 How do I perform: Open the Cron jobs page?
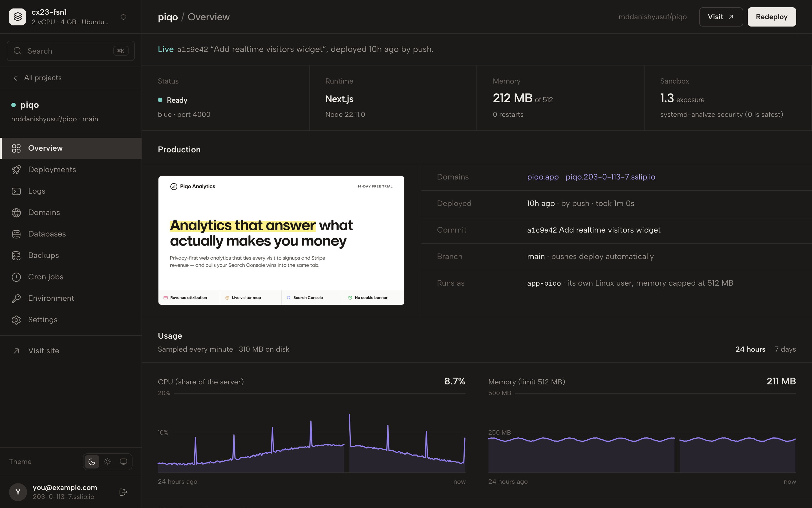pyautogui.click(x=71, y=277)
